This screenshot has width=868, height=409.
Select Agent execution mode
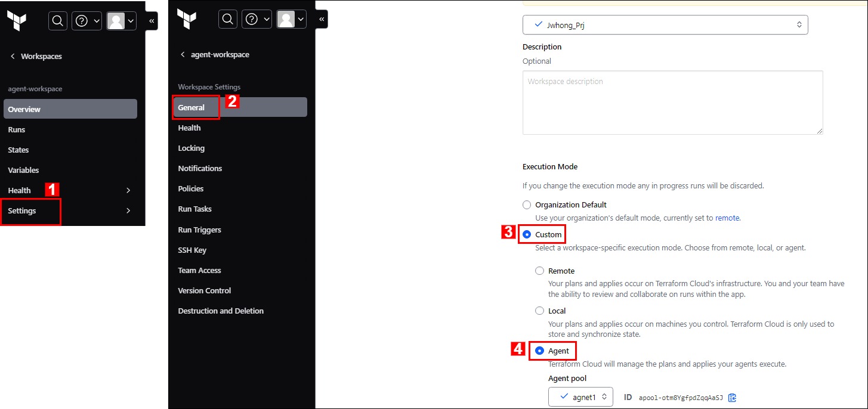540,351
